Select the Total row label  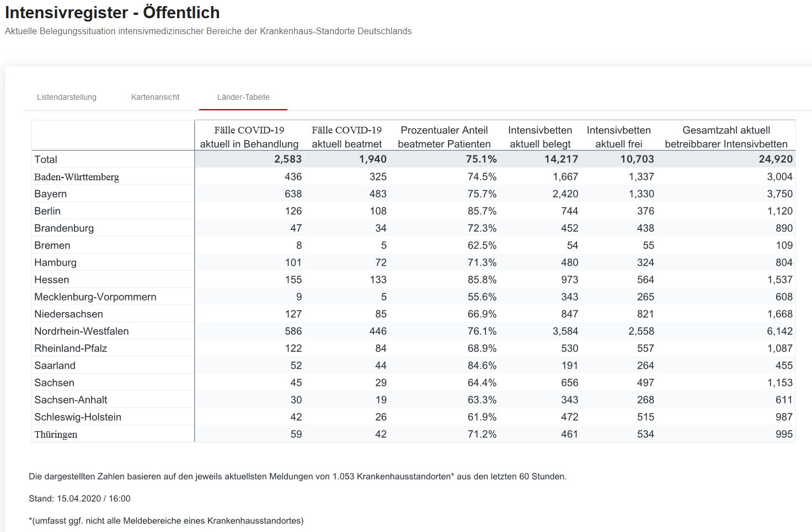(46, 159)
